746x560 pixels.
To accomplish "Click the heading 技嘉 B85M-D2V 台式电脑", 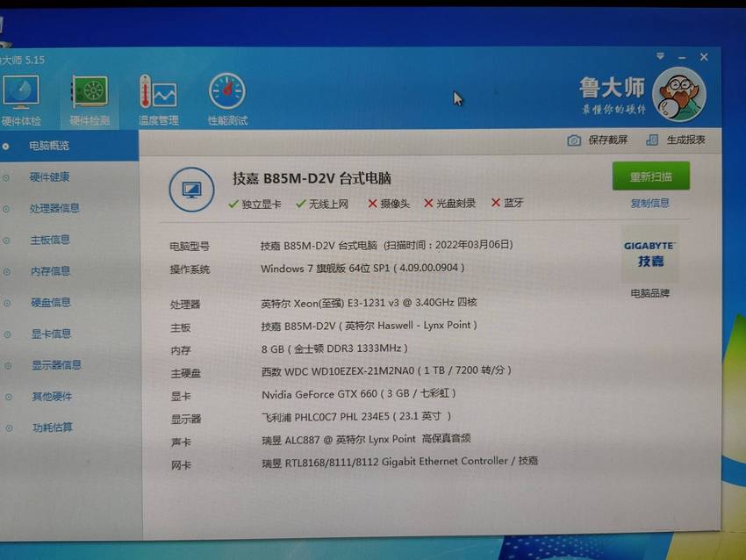I will [x=312, y=178].
